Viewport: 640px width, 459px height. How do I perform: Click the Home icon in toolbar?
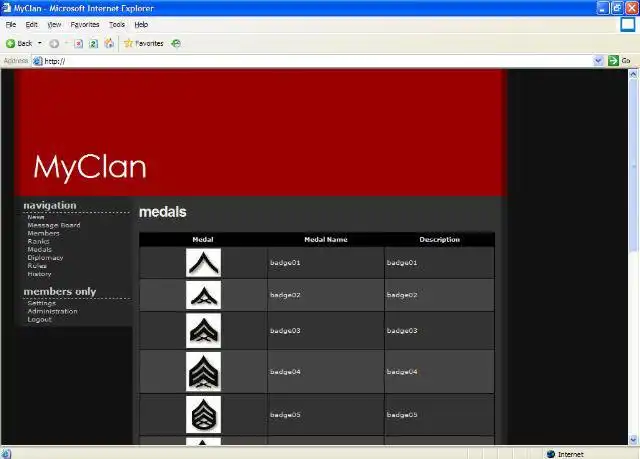coord(109,43)
